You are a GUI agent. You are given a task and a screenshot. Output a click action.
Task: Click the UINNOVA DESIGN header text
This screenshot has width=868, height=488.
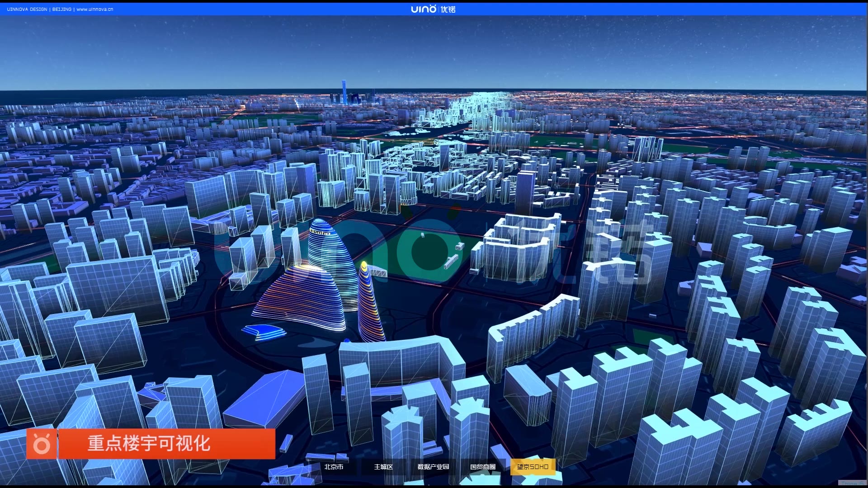(x=27, y=9)
